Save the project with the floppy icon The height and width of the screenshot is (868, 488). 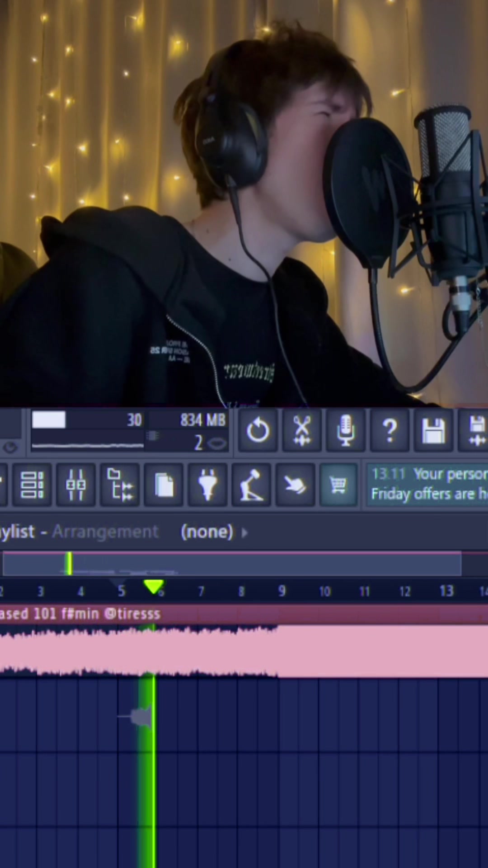(433, 430)
